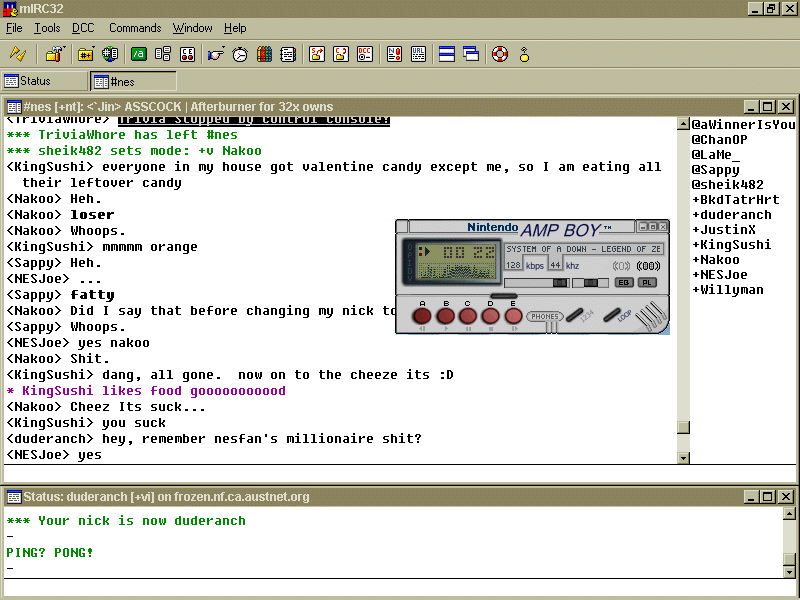Viewport: 800px width, 600px height.
Task: Open help via the lifebuoy icon
Action: click(500, 54)
